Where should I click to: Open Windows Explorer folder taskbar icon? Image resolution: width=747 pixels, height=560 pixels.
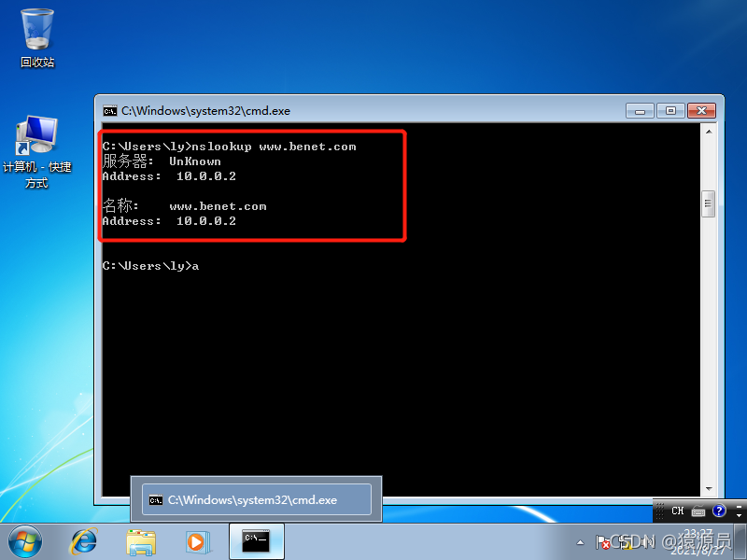tap(141, 542)
